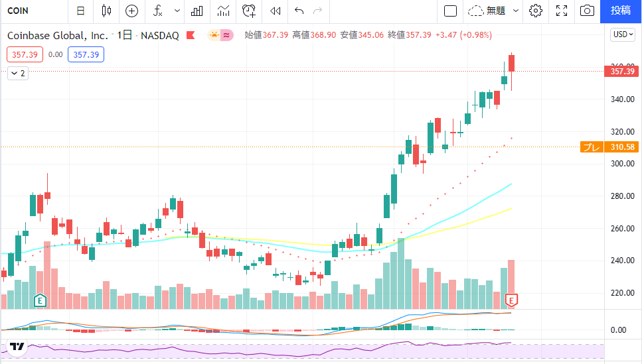Click the 終値357.39 close value

410,35
